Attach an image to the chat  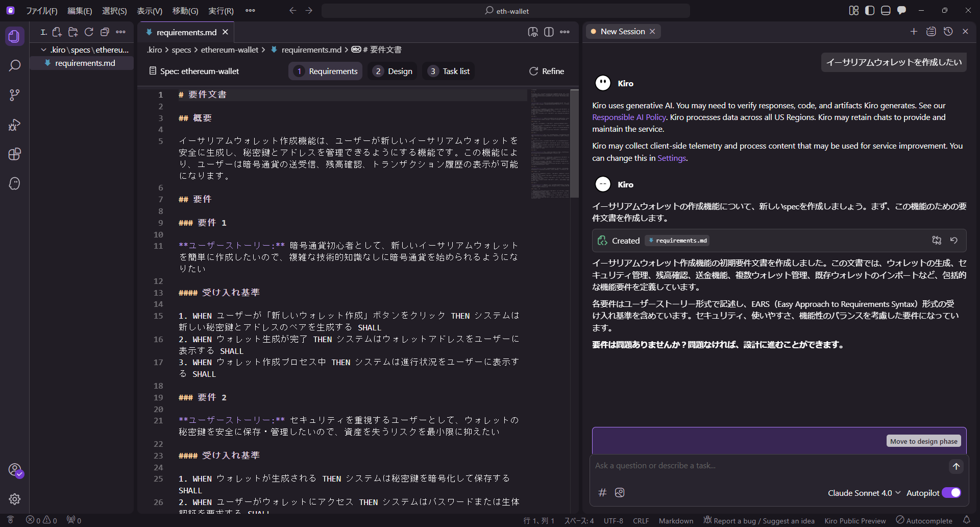point(620,492)
